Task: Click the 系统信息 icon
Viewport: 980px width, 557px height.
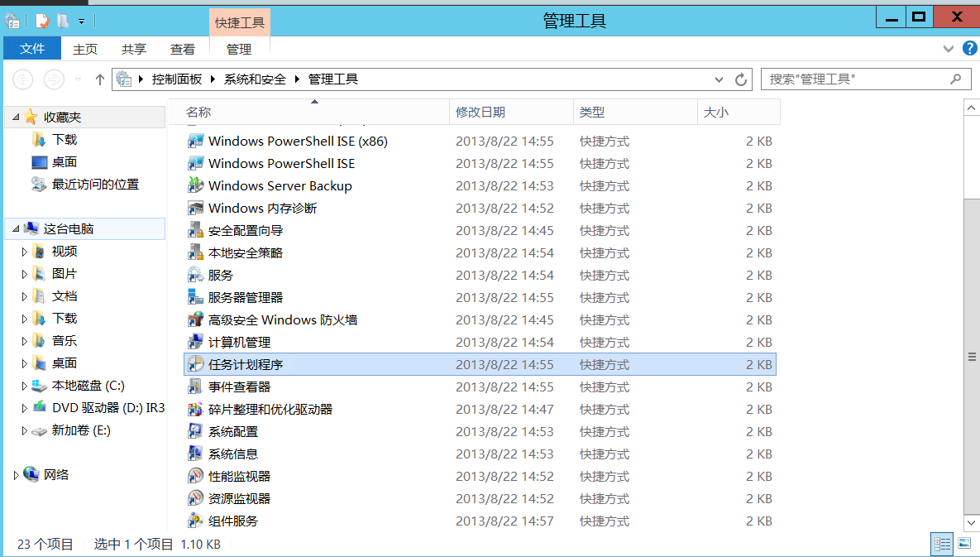Action: point(196,454)
